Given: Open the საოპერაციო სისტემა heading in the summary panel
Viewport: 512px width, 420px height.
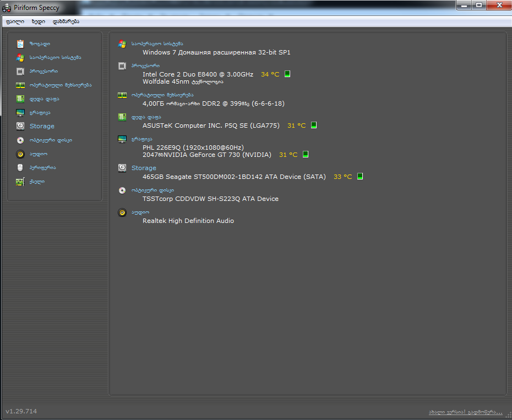Looking at the screenshot, I should 157,44.
